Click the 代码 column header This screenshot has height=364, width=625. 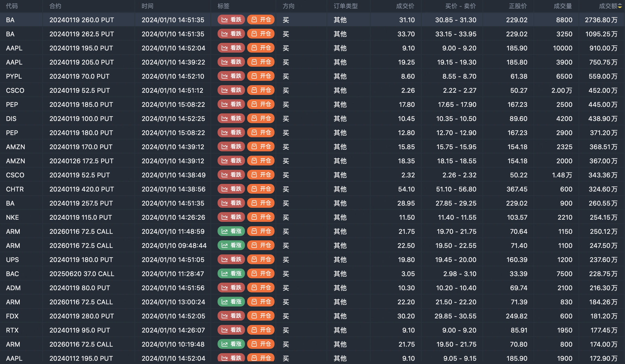[12, 6]
